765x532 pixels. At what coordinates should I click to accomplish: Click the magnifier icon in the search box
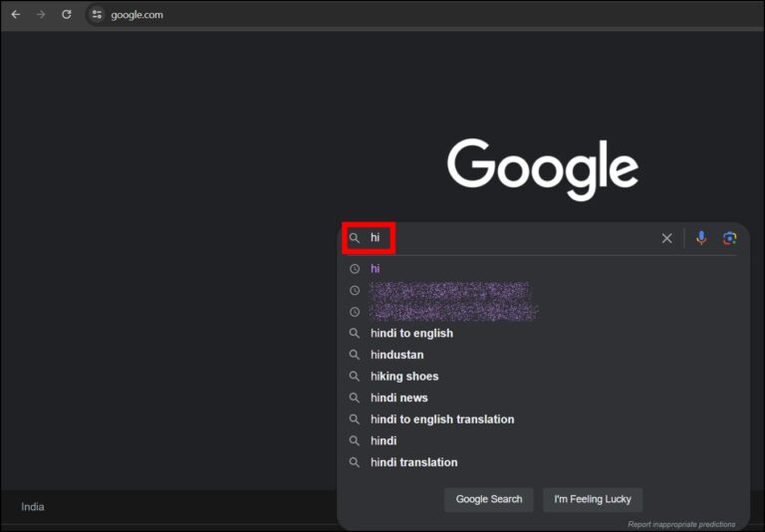(x=355, y=238)
